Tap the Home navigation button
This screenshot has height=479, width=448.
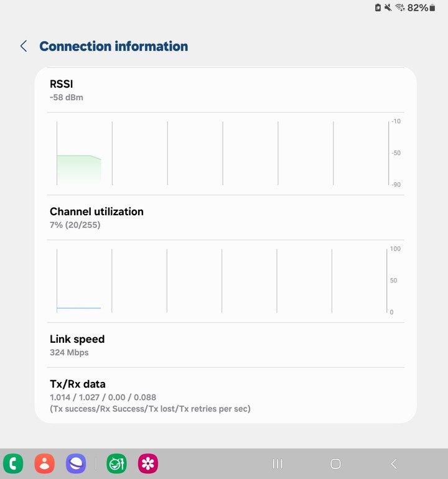(x=335, y=463)
